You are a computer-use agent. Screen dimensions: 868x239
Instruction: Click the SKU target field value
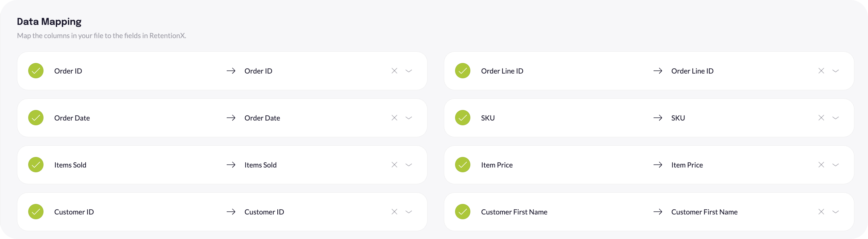pyautogui.click(x=678, y=118)
